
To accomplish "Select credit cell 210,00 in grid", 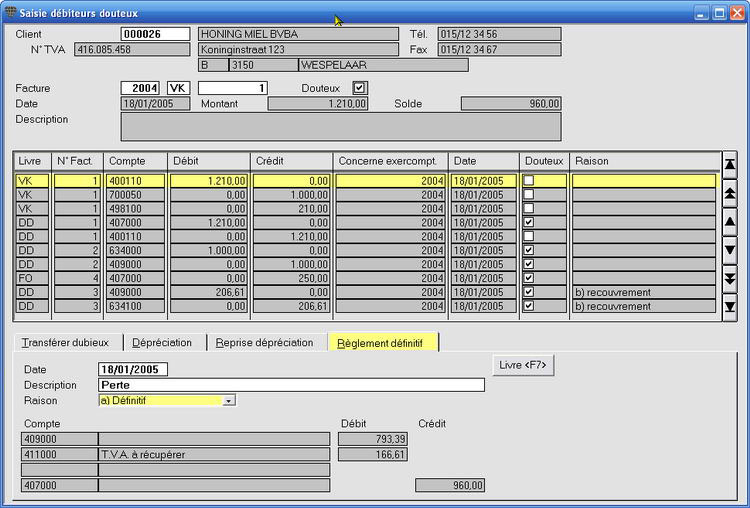I will [x=291, y=209].
